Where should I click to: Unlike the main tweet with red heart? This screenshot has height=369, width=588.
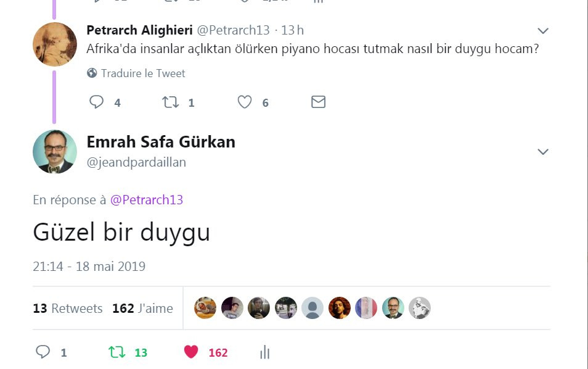pyautogui.click(x=191, y=352)
